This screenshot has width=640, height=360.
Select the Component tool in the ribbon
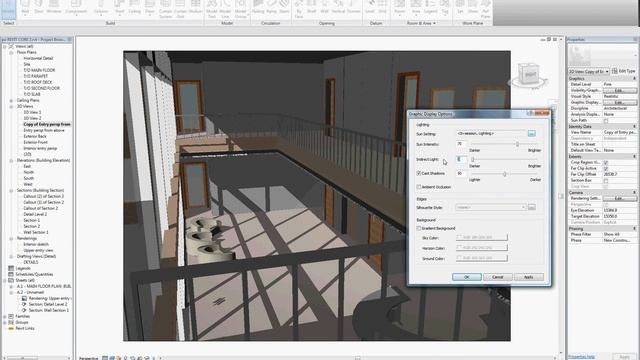[76, 8]
